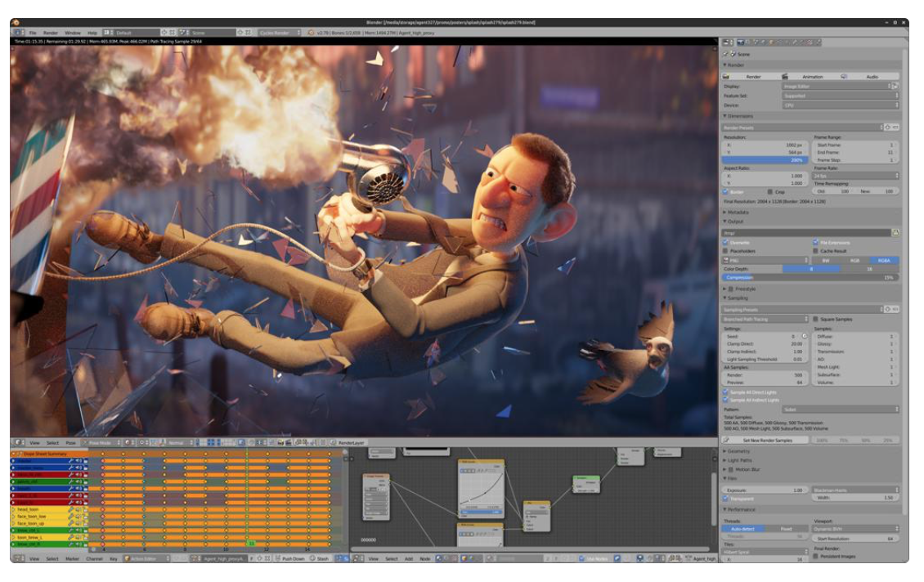924x582 pixels.
Task: Click Set New Render Samples button
Action: tap(766, 441)
